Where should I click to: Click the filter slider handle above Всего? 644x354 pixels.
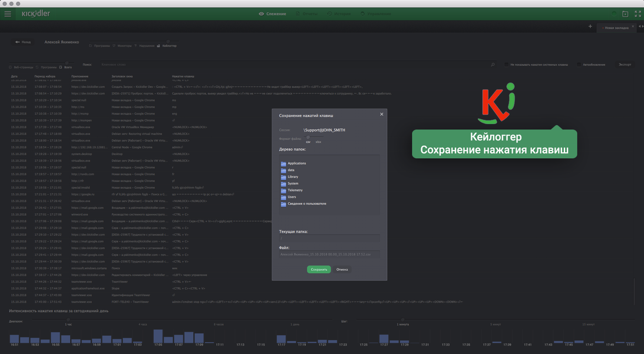(x=67, y=63)
